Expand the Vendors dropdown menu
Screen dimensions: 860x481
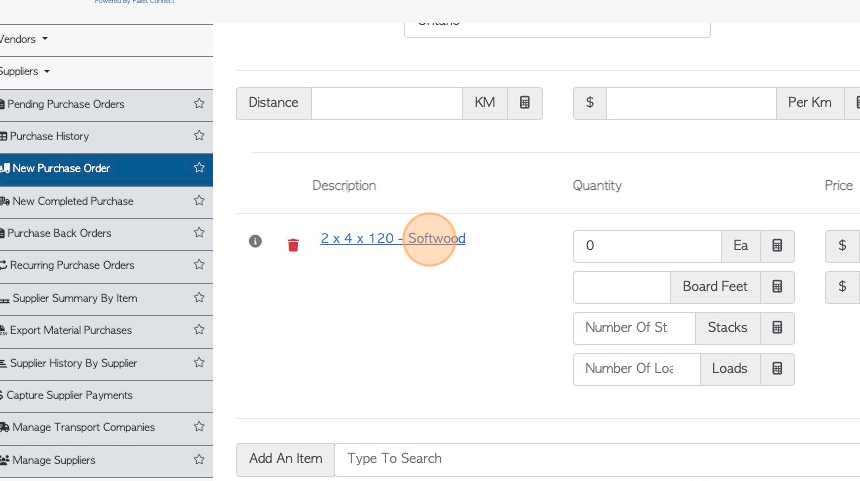coord(24,39)
